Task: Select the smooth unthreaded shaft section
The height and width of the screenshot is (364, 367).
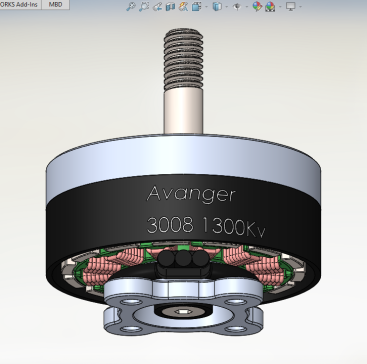Action: [x=183, y=112]
